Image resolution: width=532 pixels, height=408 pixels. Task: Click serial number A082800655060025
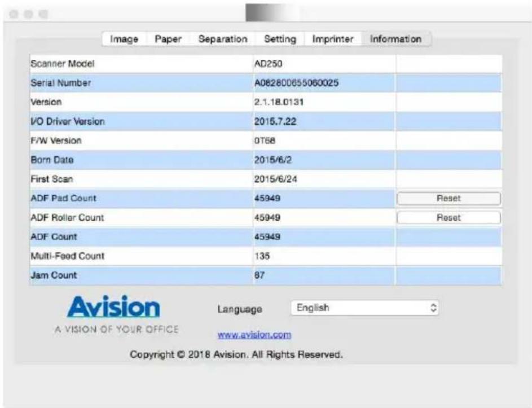pos(296,83)
